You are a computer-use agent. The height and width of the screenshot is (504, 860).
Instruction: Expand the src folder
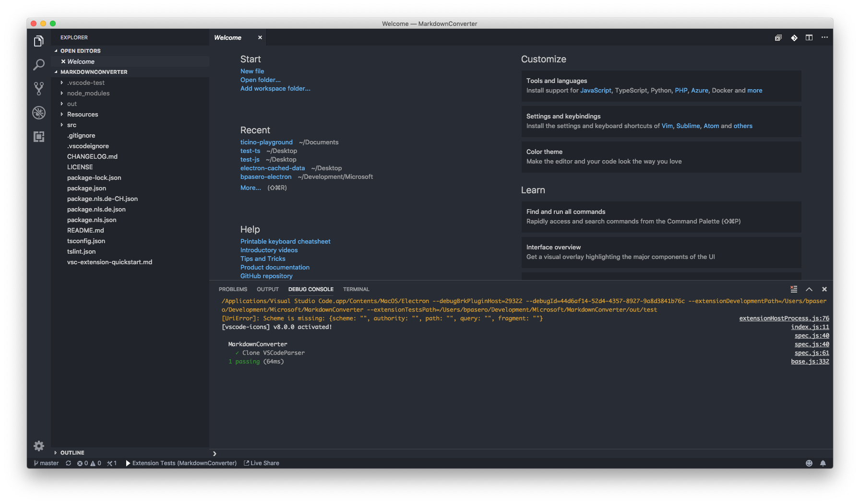(x=71, y=125)
